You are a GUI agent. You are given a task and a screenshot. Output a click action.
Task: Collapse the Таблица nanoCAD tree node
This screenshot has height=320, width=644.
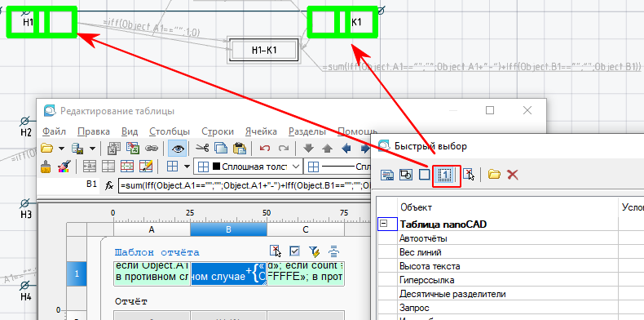(384, 224)
